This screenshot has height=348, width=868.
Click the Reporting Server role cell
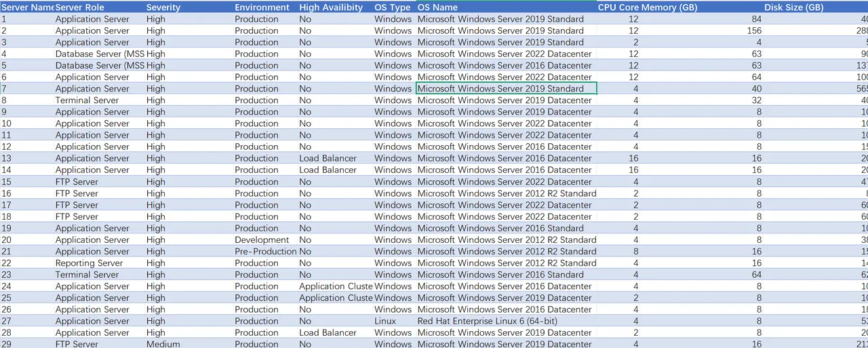click(99, 263)
